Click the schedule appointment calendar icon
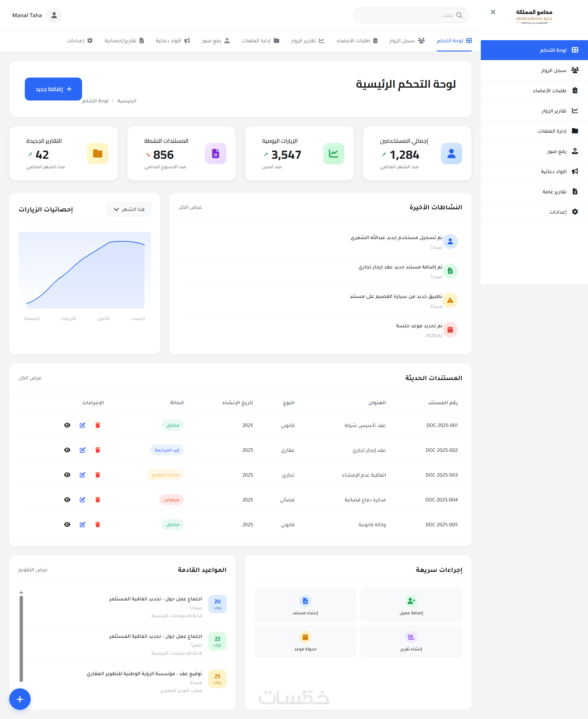The image size is (588, 719). pos(305,637)
